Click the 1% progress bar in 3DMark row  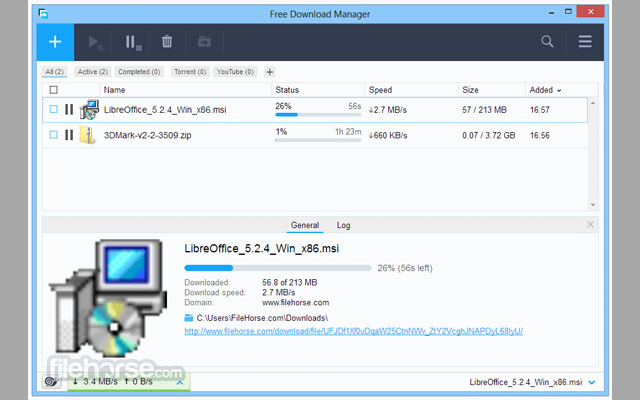point(318,140)
